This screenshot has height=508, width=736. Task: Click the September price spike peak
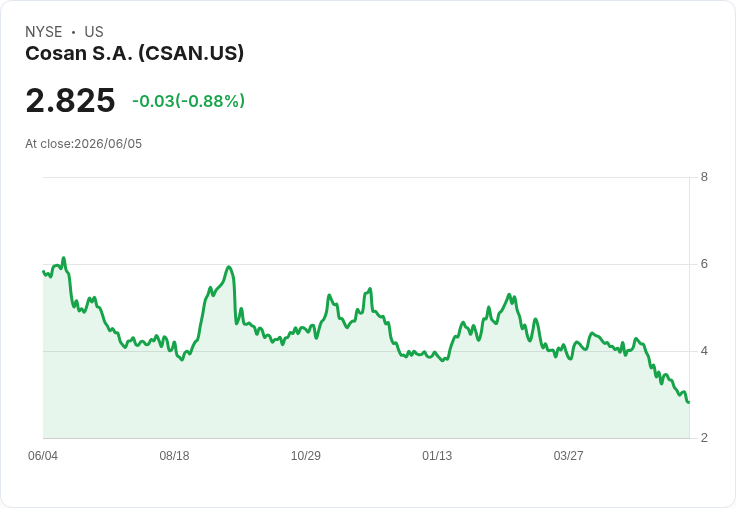(229, 267)
